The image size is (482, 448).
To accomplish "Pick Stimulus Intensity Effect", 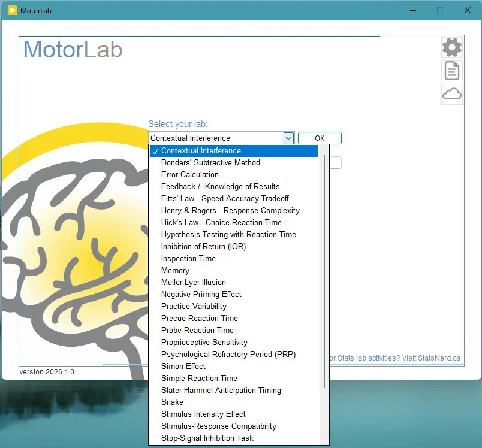I will [234, 414].
